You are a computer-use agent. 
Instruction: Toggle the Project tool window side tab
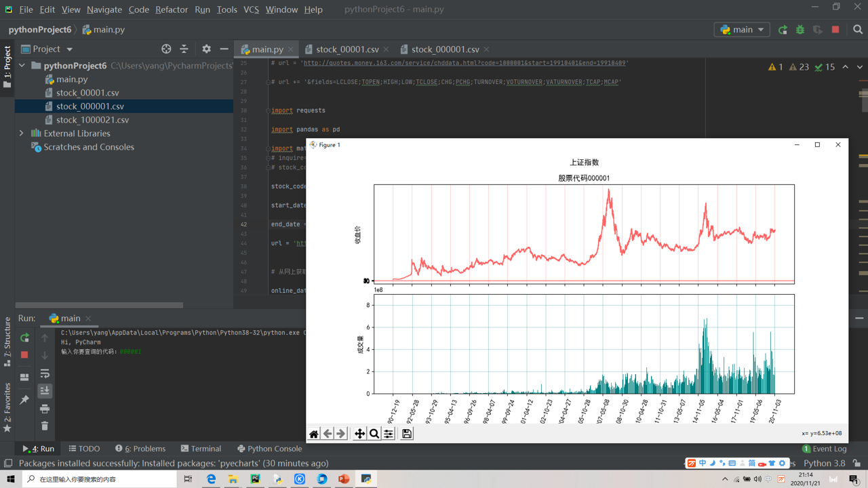coord(7,66)
